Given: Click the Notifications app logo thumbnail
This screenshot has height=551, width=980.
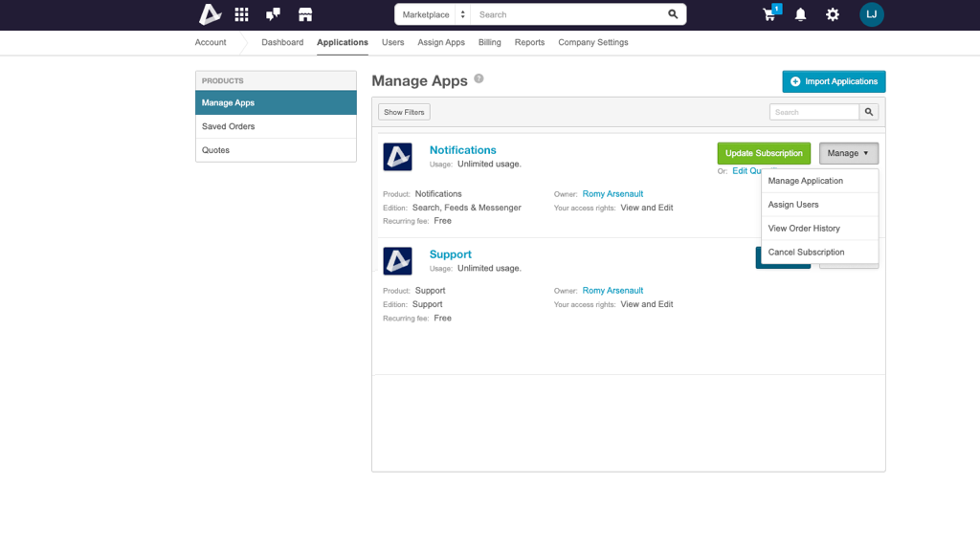Looking at the screenshot, I should click(397, 157).
